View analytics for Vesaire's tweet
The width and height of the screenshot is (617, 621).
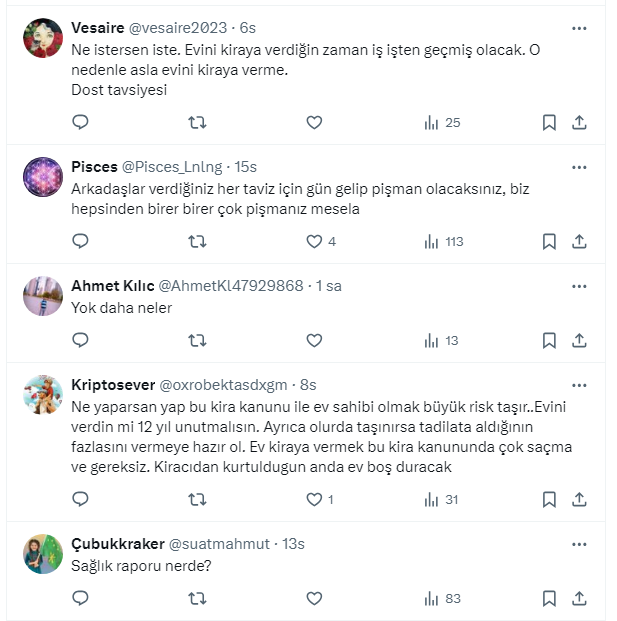pyautogui.click(x=441, y=122)
